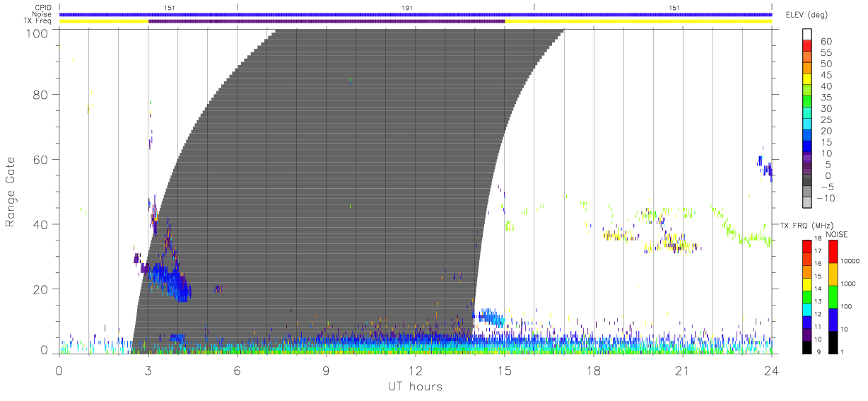Image resolution: width=868 pixels, height=401 pixels.
Task: Pick the yellow 14–15 MHz TX FRQ cell
Action: pyautogui.click(x=808, y=284)
